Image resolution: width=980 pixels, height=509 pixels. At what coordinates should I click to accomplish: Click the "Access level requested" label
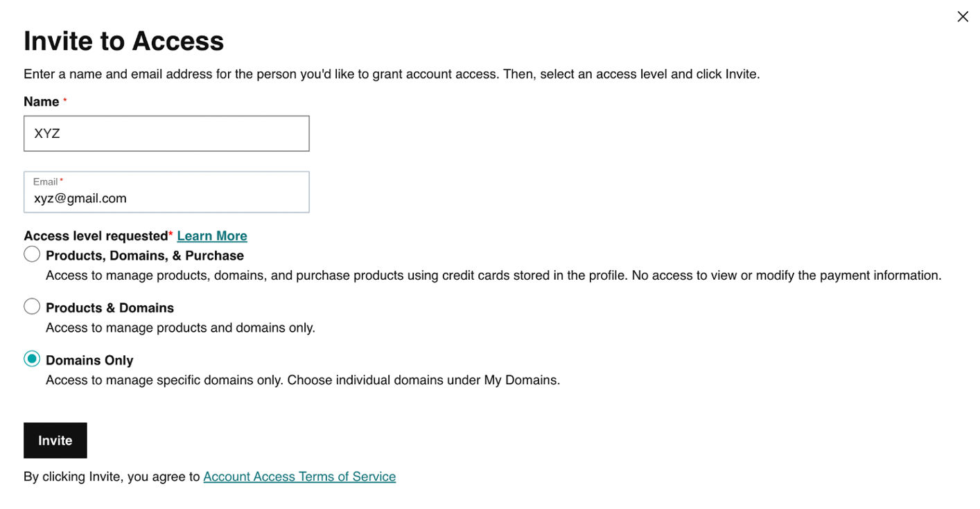pyautogui.click(x=96, y=236)
